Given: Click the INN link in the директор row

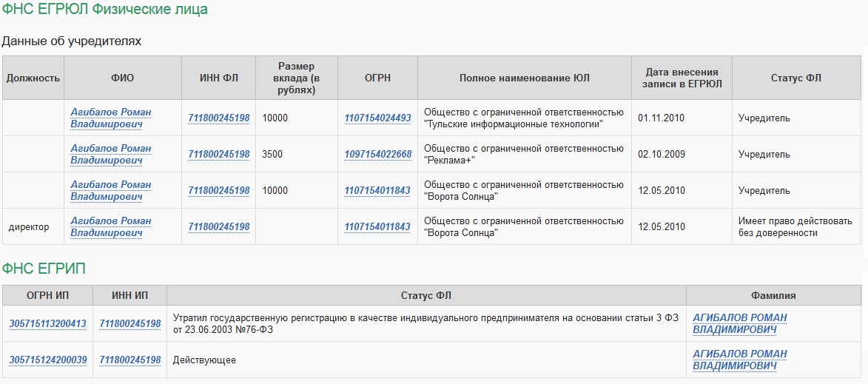Looking at the screenshot, I should (x=219, y=227).
